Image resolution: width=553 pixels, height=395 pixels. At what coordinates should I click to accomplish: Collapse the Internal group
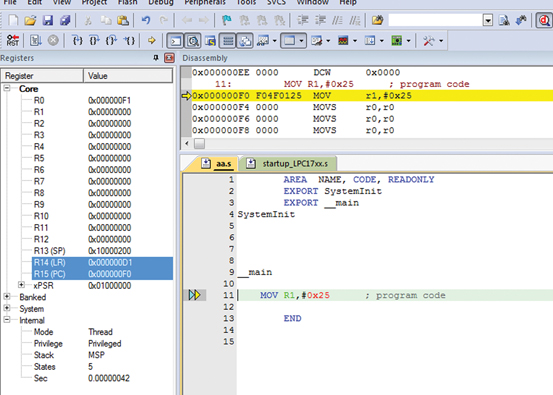click(7, 320)
